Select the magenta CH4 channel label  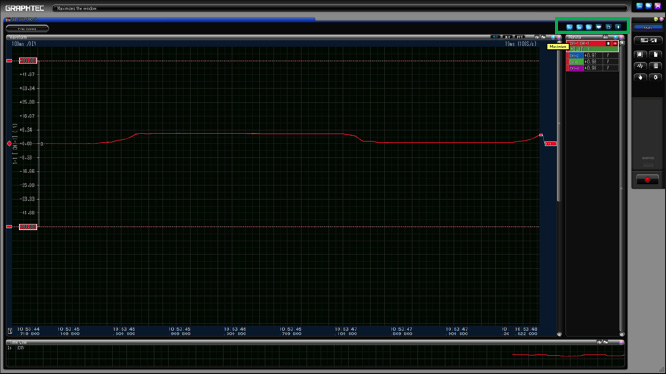click(x=576, y=68)
